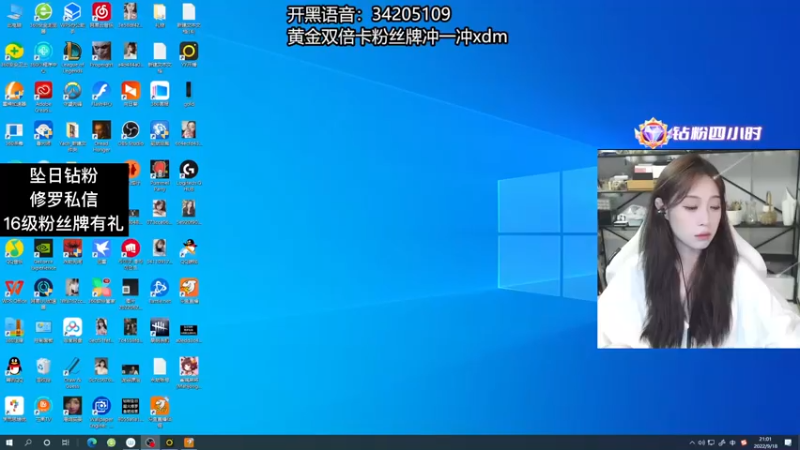This screenshot has height=450, width=800.
Task: Click the webcam video overlay
Action: point(698,249)
